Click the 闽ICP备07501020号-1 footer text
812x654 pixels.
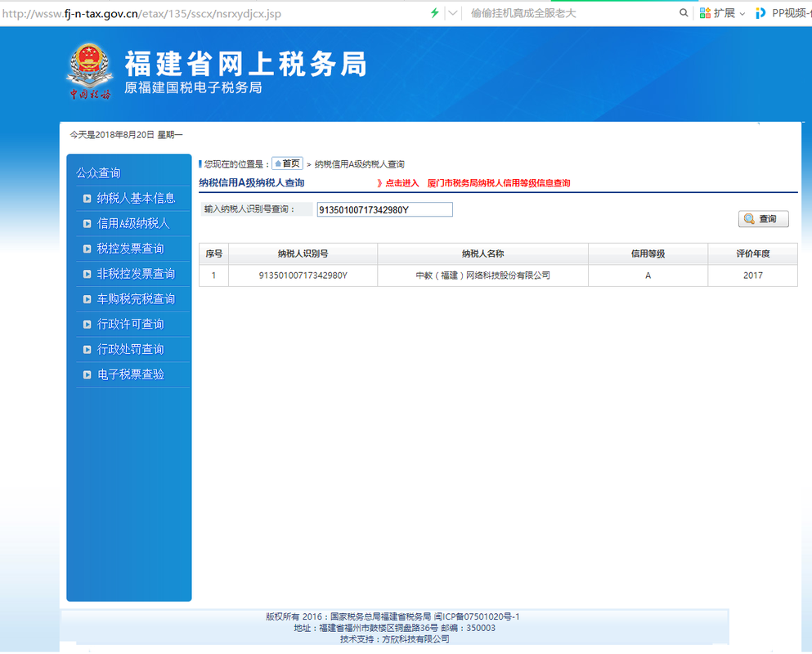coord(477,616)
